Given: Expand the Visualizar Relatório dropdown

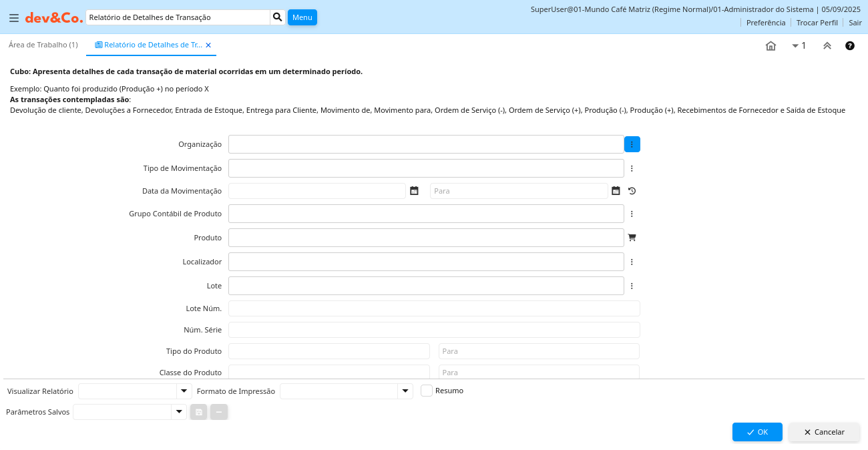Looking at the screenshot, I should [184, 391].
